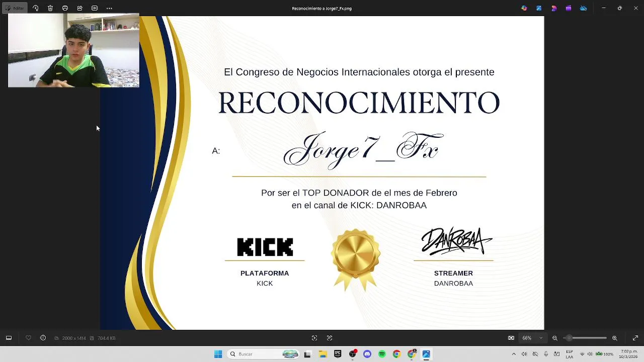Print the certificate image

(x=65, y=8)
